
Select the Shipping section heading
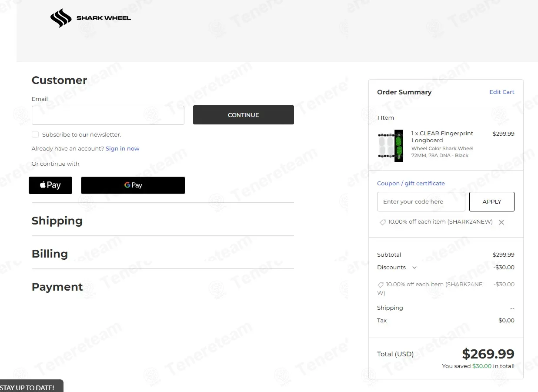click(x=57, y=221)
